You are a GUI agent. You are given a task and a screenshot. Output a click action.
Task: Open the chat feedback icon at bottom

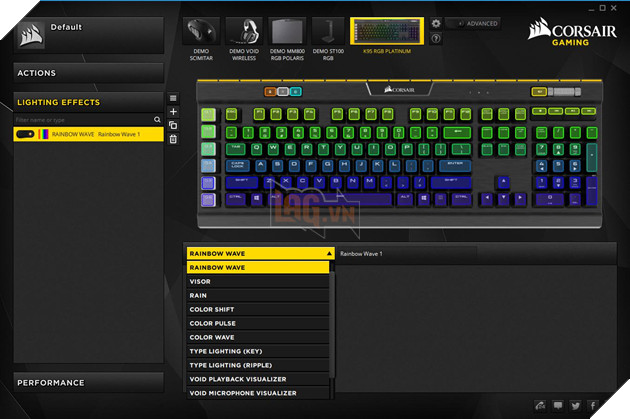558,406
